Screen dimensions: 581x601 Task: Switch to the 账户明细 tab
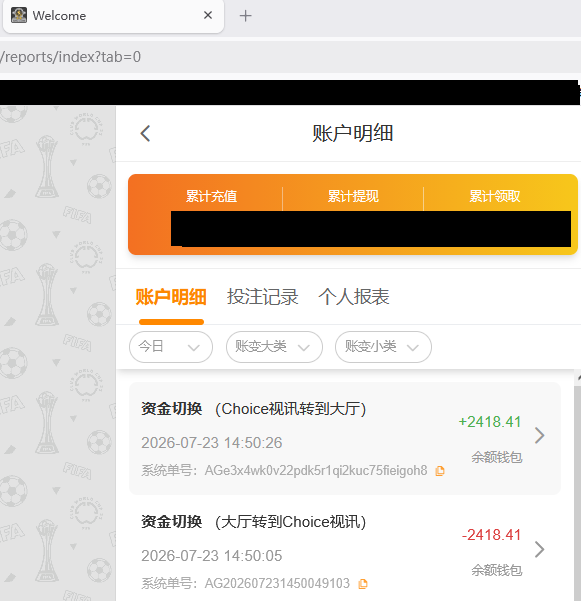171,297
